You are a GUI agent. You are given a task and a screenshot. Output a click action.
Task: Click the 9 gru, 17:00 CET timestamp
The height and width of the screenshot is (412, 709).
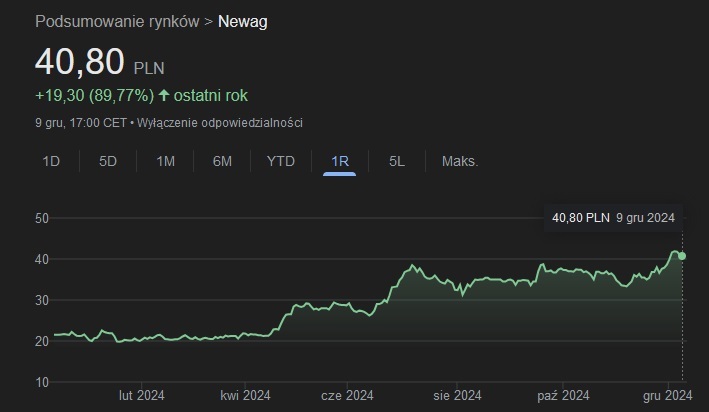click(x=81, y=123)
